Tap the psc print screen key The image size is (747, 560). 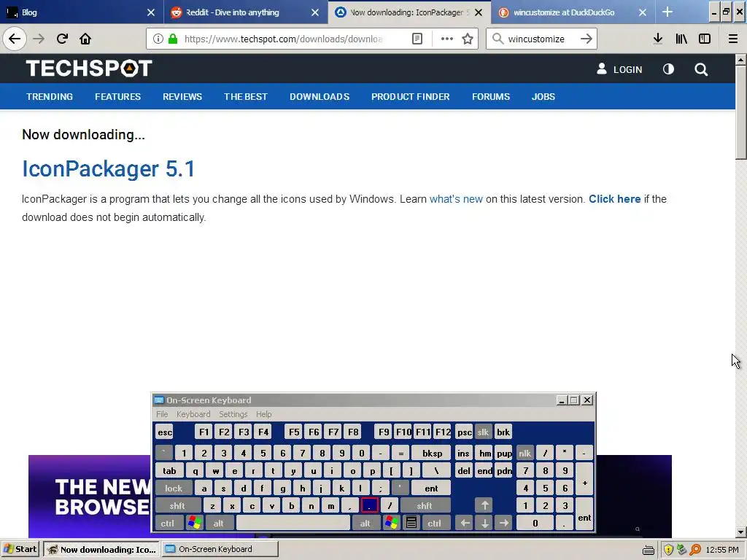(465, 432)
